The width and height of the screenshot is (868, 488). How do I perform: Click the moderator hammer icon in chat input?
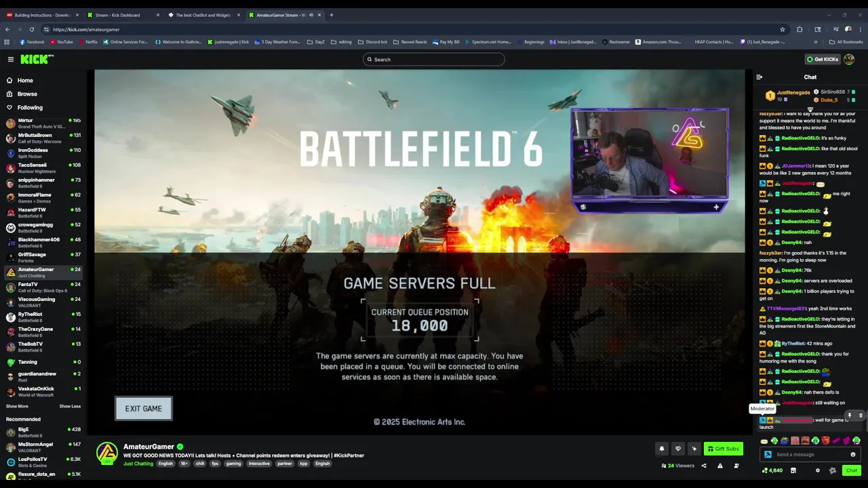click(768, 455)
